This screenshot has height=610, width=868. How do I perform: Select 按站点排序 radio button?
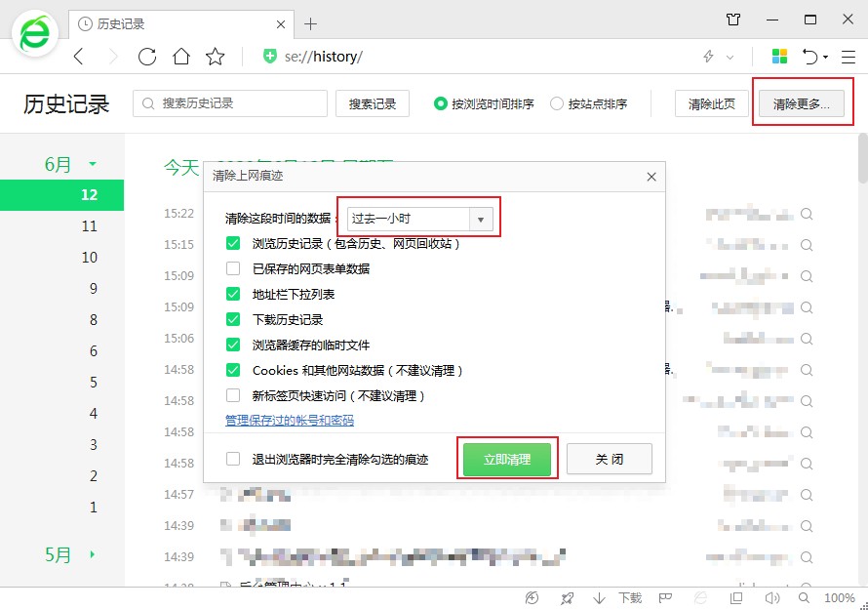pos(556,103)
